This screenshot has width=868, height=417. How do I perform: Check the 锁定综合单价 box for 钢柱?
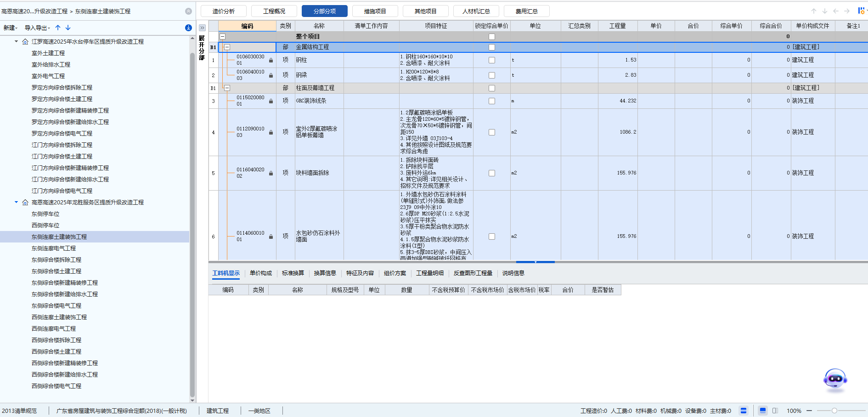[x=492, y=60]
